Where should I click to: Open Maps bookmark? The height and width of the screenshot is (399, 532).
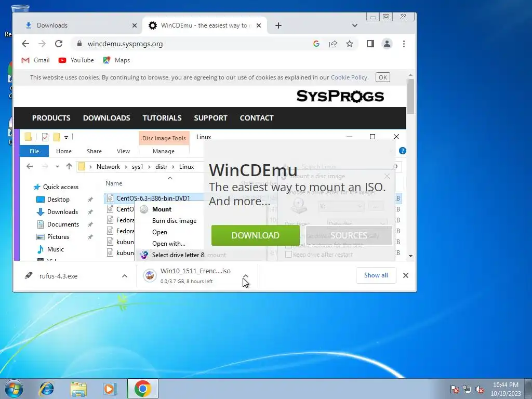pyautogui.click(x=116, y=60)
